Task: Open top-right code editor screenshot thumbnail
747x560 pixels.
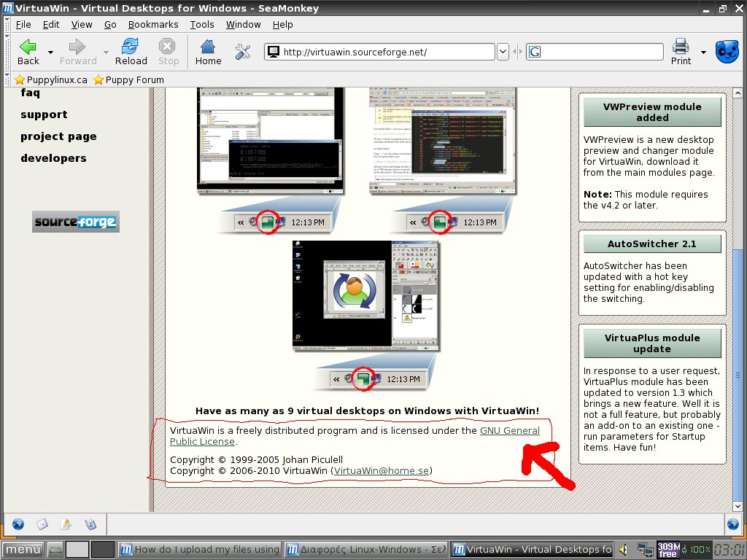Action: click(443, 141)
